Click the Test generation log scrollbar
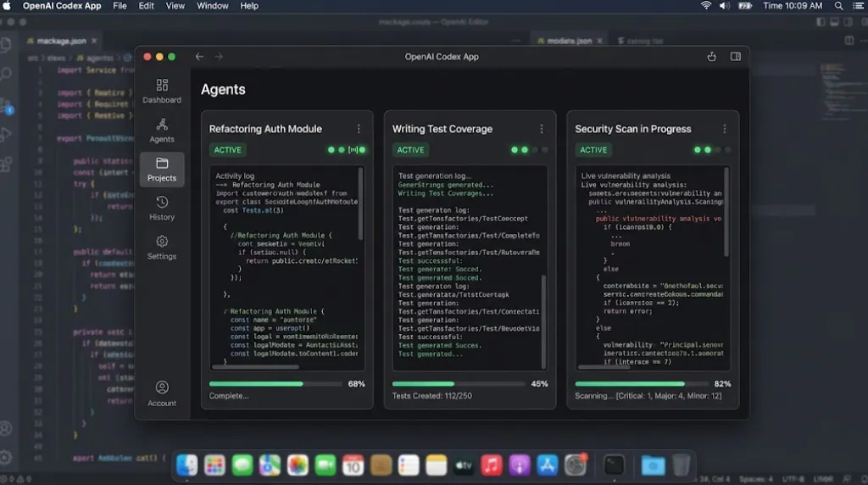The height and width of the screenshot is (485, 868). (x=543, y=321)
